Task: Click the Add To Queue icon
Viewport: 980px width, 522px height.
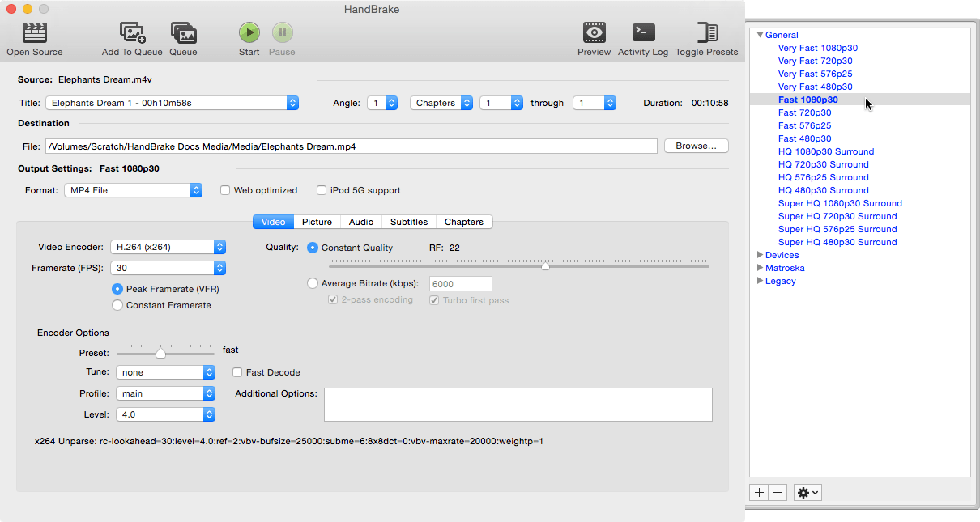Action: click(132, 32)
